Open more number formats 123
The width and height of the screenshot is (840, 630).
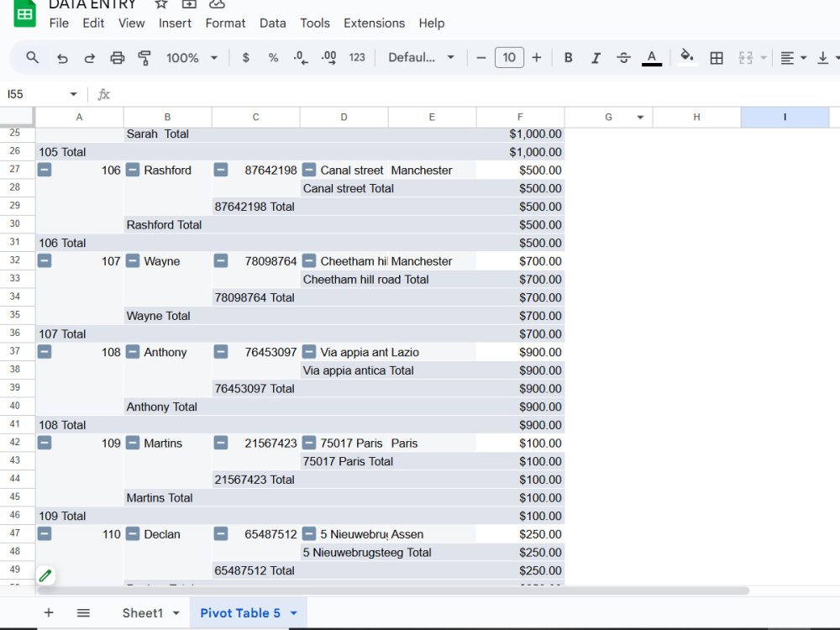[357, 58]
